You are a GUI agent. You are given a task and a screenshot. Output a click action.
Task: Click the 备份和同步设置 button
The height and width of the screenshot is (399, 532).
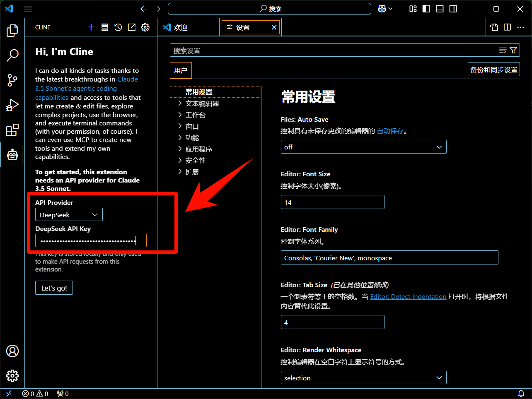coord(494,70)
